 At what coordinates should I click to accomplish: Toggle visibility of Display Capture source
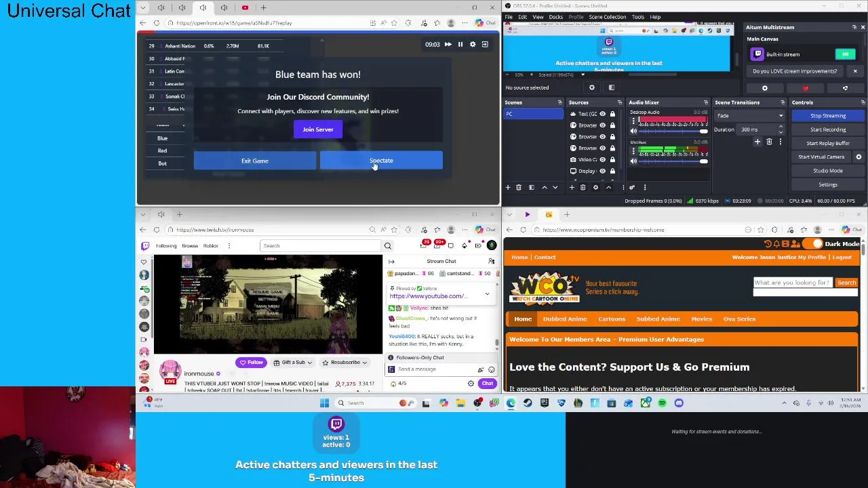pos(602,171)
